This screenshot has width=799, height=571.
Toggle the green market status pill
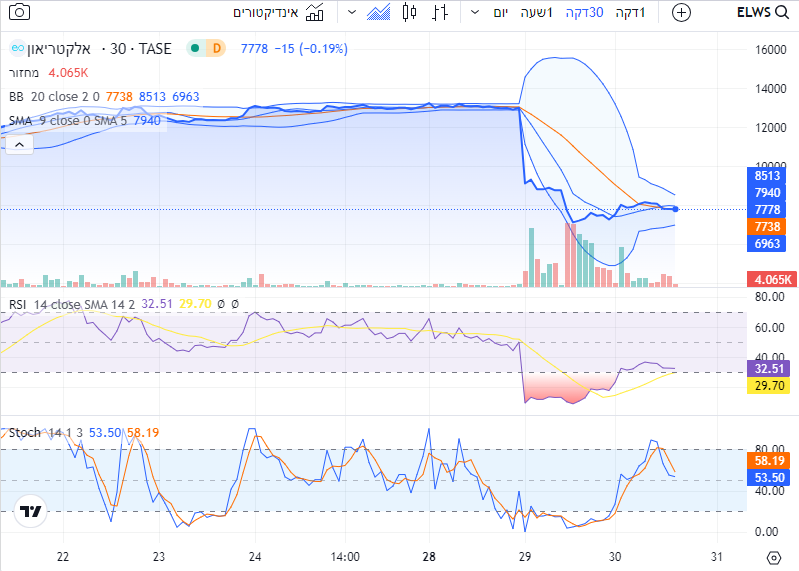click(x=195, y=48)
